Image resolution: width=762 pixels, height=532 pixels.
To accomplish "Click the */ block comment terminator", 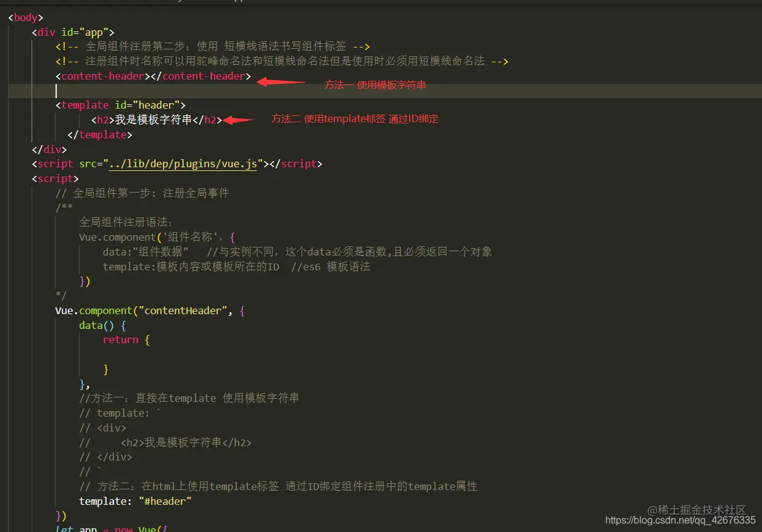I will 61,296.
